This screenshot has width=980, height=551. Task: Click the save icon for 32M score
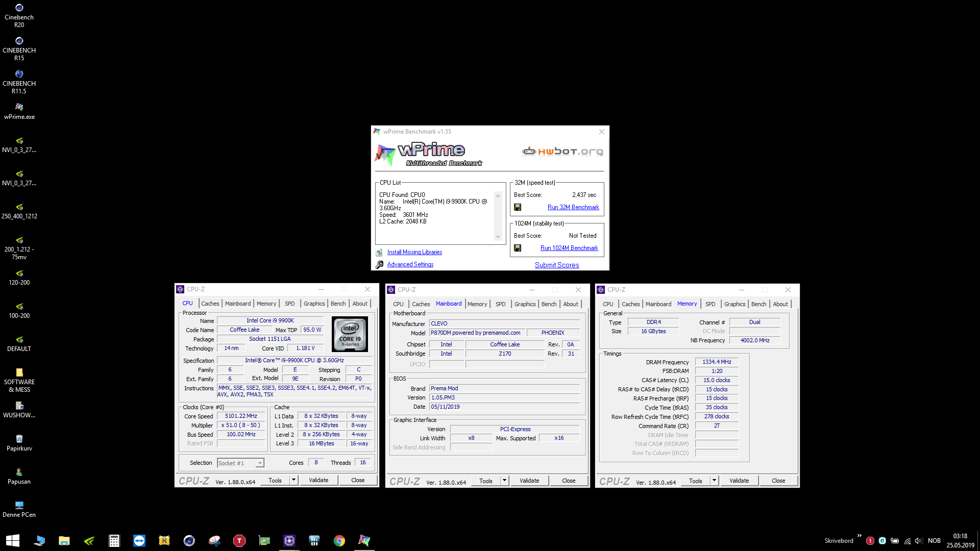pos(518,207)
